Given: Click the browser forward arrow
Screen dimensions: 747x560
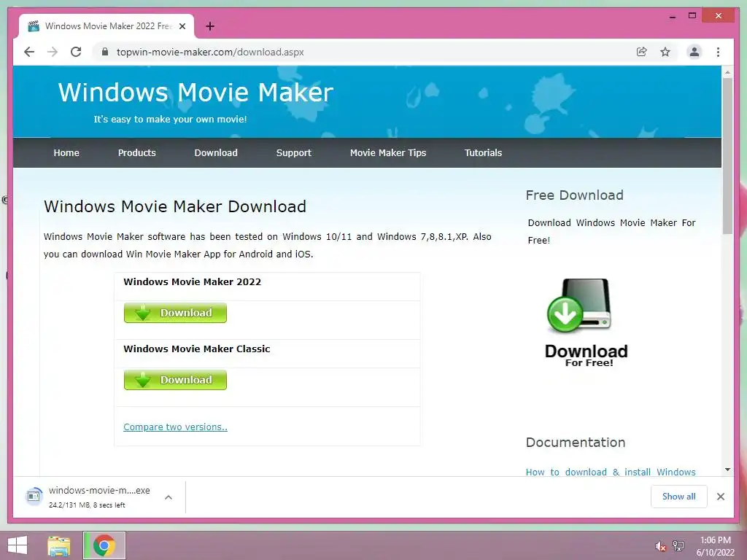Looking at the screenshot, I should 53,52.
